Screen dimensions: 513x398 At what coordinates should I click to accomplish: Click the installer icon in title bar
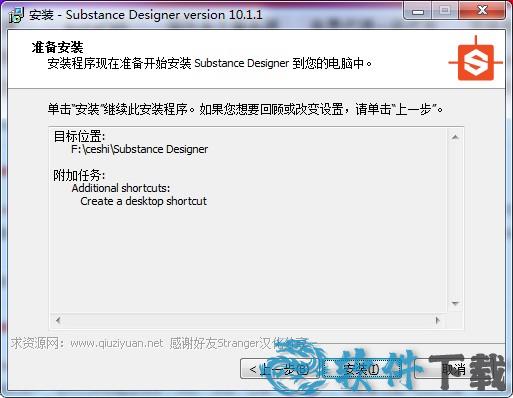pos(17,15)
